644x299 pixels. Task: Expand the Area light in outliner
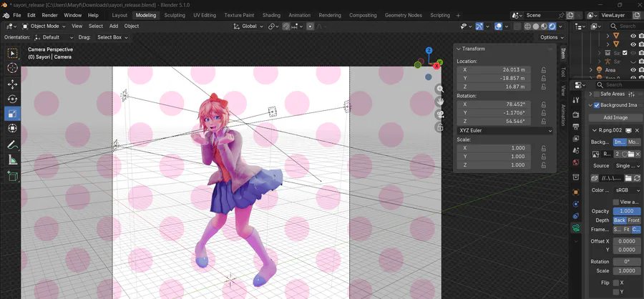tap(592, 70)
